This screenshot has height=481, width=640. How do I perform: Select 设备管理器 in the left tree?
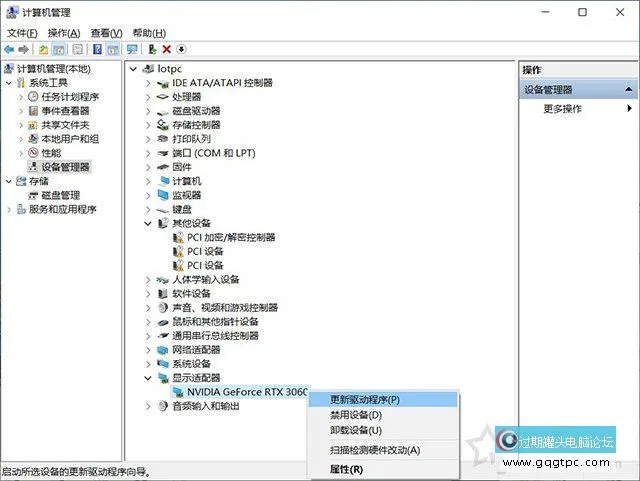65,167
